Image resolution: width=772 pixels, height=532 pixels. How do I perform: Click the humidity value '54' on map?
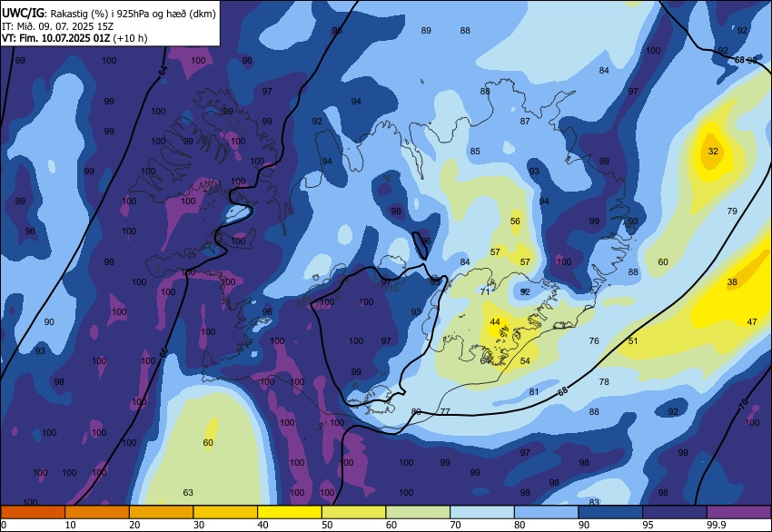525,360
